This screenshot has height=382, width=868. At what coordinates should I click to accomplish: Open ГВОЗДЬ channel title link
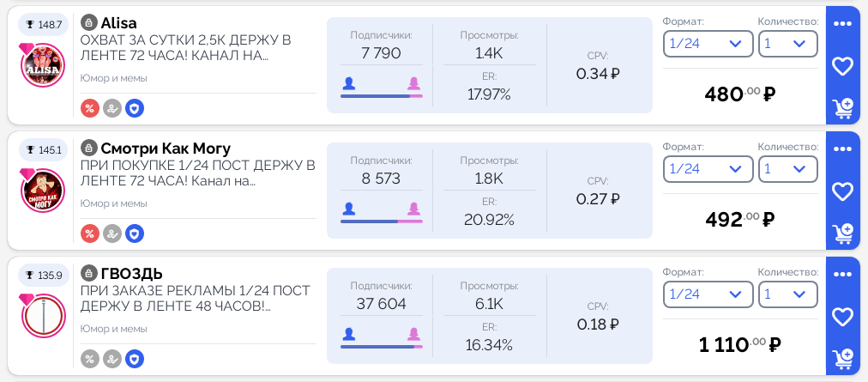[x=131, y=274]
